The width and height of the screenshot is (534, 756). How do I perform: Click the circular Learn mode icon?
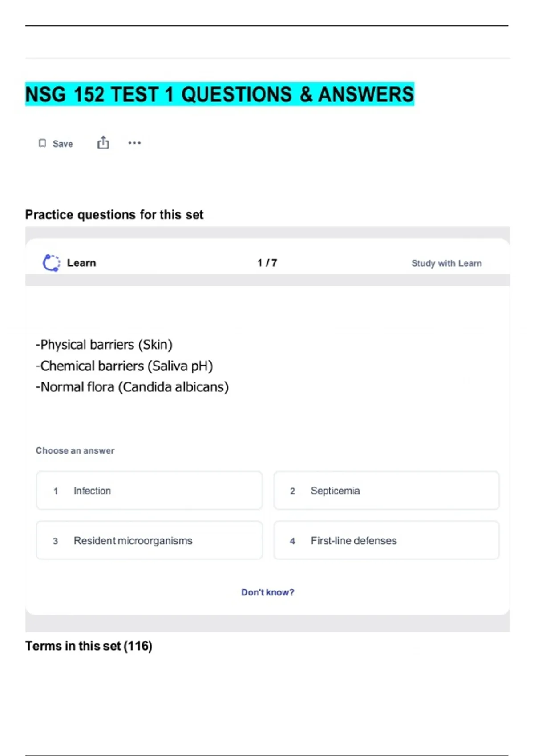pyautogui.click(x=51, y=263)
